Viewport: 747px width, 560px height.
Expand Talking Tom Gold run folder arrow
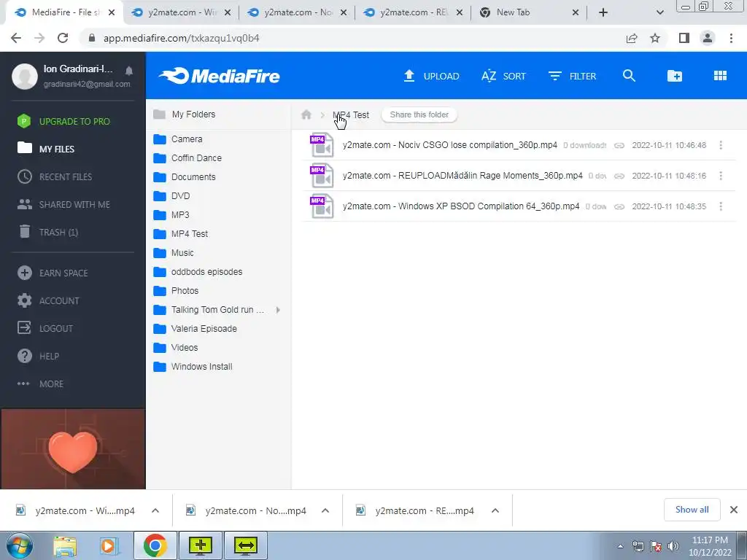coord(278,310)
